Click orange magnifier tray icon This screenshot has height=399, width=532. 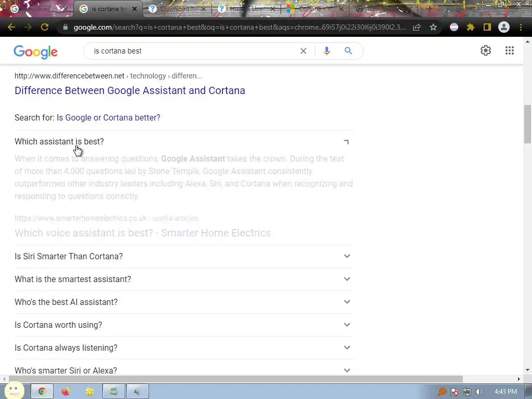pos(442,392)
